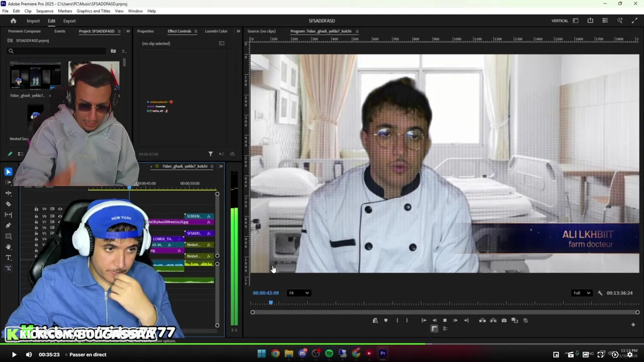Switch to the Premiere Composer tab
Image resolution: width=644 pixels, height=362 pixels.
coord(24,31)
